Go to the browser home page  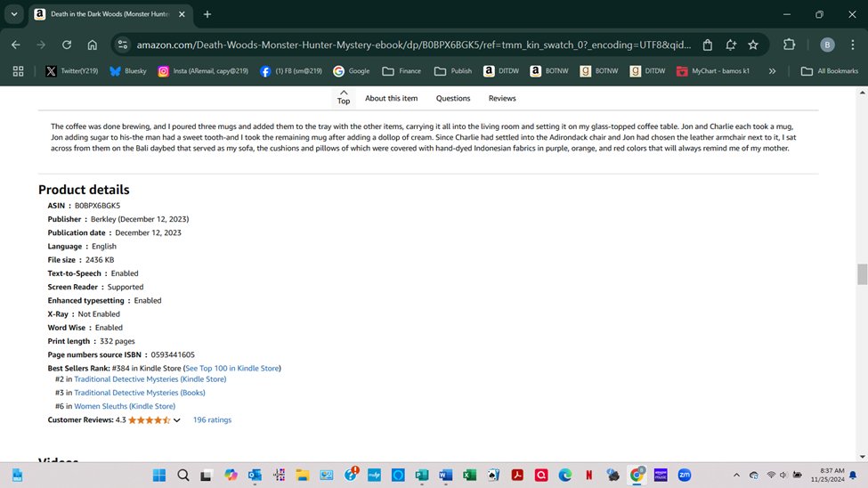point(92,45)
